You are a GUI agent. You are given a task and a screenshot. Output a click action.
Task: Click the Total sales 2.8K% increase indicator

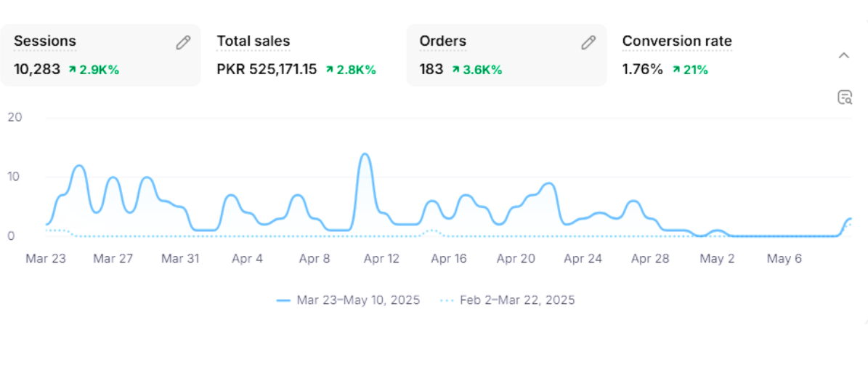click(350, 71)
